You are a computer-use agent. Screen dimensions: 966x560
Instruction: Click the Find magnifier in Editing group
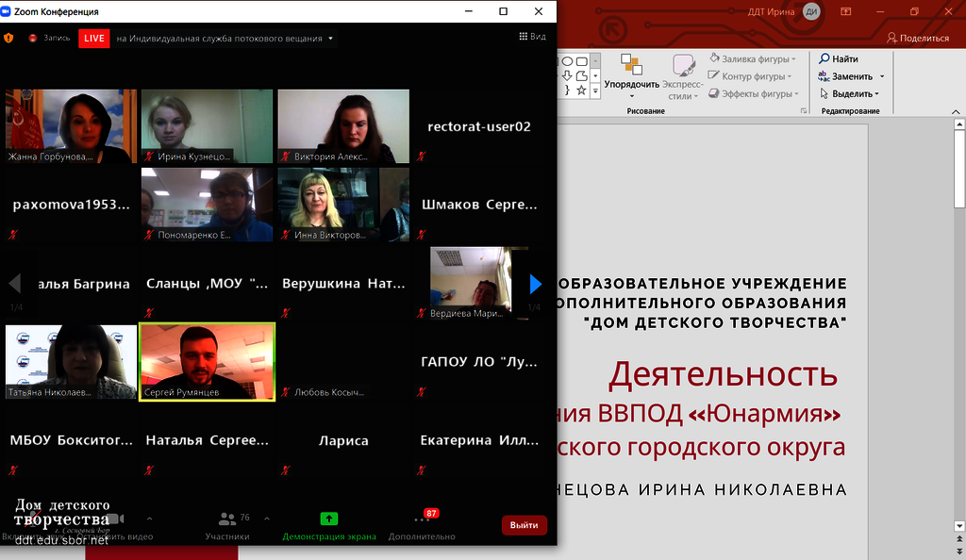pyautogui.click(x=824, y=59)
